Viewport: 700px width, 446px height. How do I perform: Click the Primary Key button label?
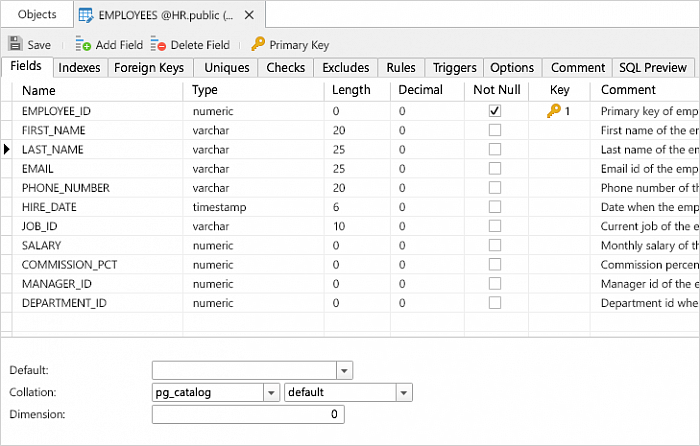tap(299, 45)
